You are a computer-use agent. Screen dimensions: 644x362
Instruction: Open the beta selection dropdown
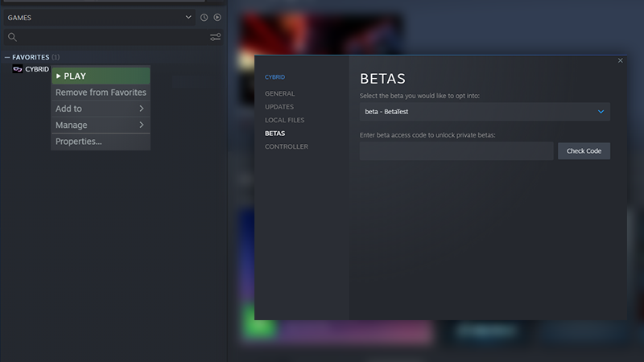point(485,112)
